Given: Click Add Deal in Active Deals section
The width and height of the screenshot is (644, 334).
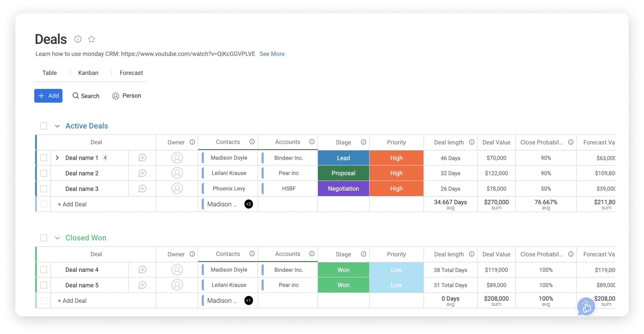Looking at the screenshot, I should pyautogui.click(x=72, y=204).
